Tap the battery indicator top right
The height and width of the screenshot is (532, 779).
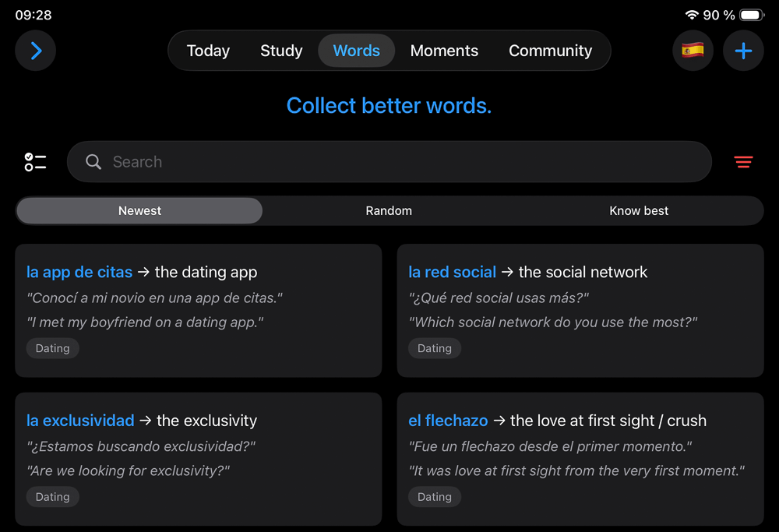pyautogui.click(x=749, y=13)
